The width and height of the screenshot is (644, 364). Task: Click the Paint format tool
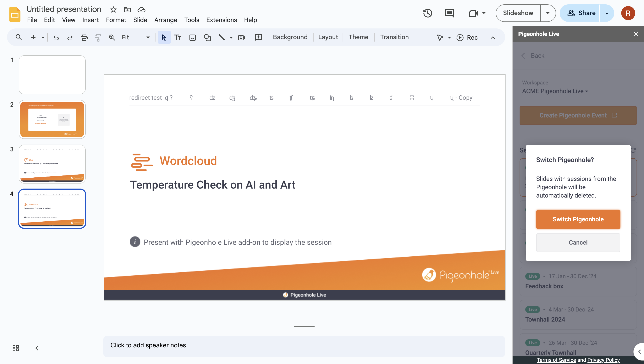click(x=98, y=37)
